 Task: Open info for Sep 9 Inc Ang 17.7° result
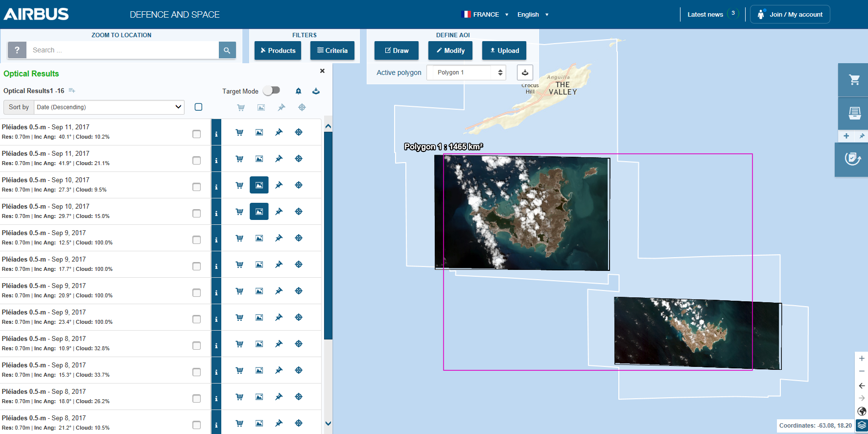click(x=216, y=265)
